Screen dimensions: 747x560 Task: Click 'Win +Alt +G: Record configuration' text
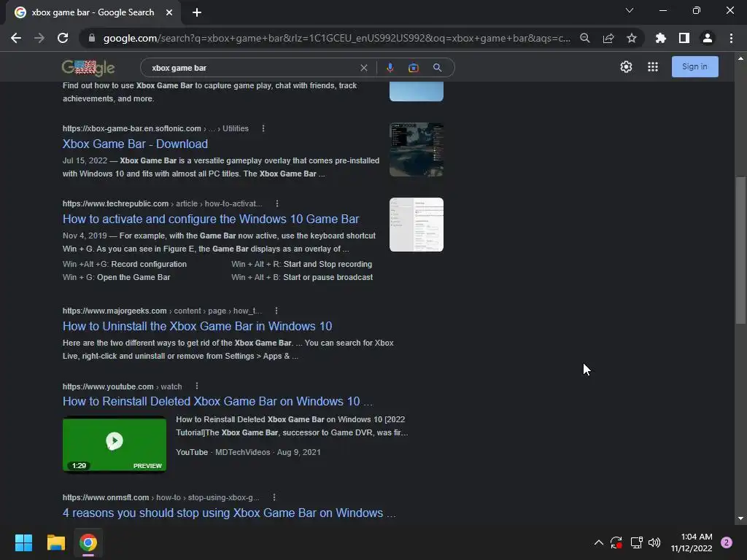125,264
